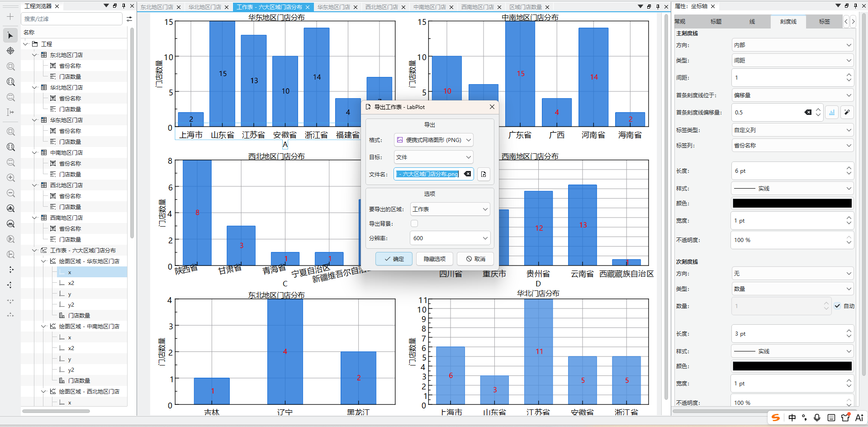Toggle pin on the properties panel
Screen dimensions: 868x427
855,6
